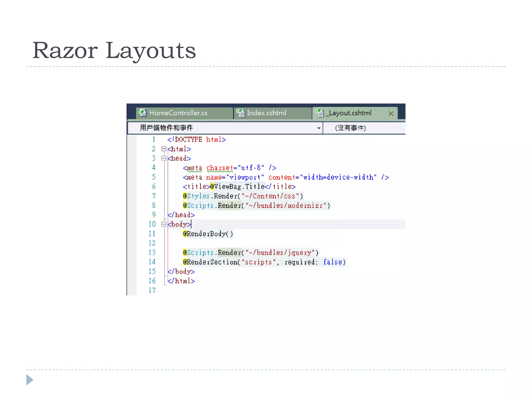The image size is (532, 399).
Task: Switch to the HomeController.cs tab
Action: click(x=184, y=113)
